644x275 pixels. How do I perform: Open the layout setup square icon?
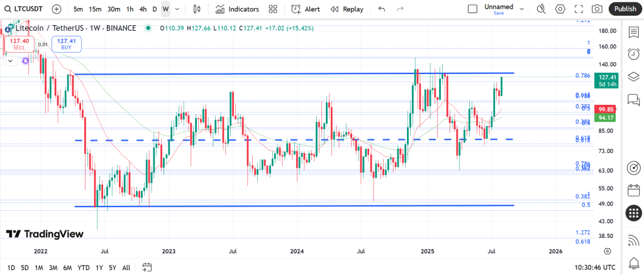pyautogui.click(x=473, y=9)
